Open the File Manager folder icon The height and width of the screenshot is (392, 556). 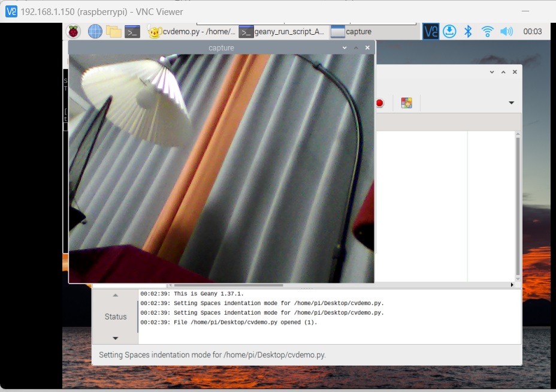tap(113, 32)
